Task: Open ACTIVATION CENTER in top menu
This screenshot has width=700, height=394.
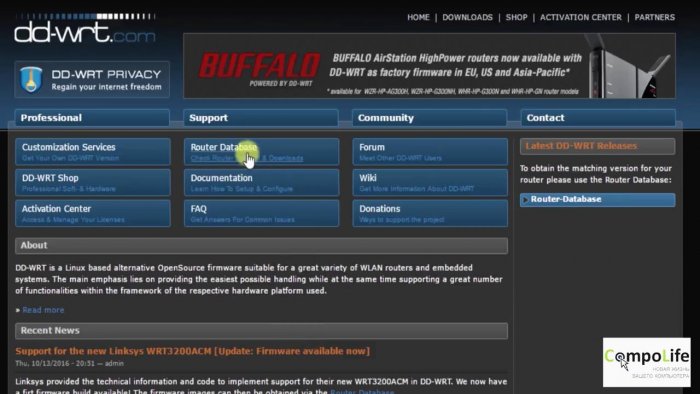Action: coord(580,17)
